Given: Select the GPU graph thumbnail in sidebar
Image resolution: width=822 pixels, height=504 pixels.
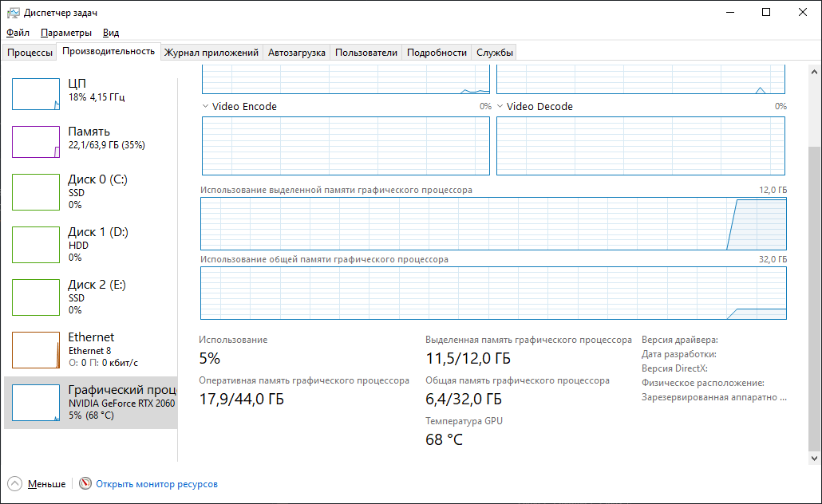Looking at the screenshot, I should tap(36, 403).
